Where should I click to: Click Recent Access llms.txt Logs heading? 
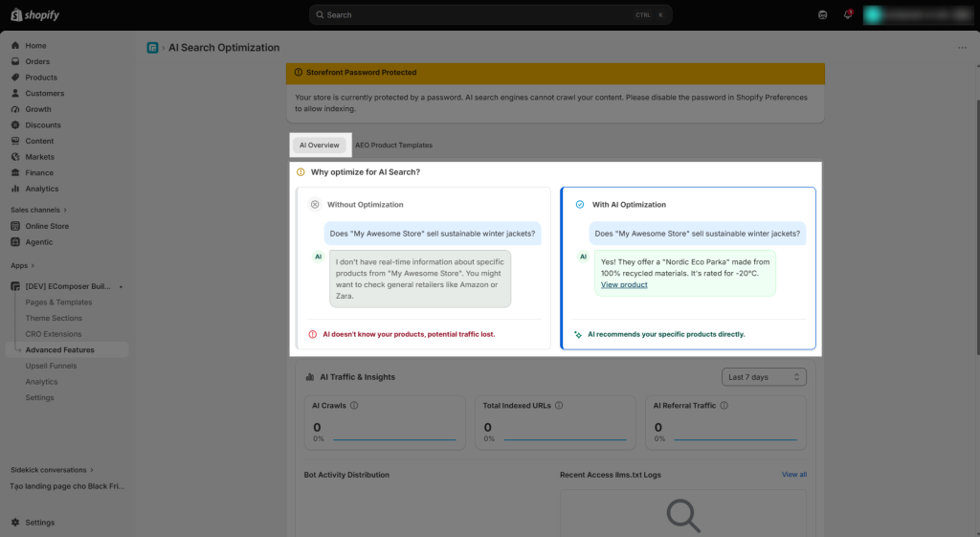610,475
